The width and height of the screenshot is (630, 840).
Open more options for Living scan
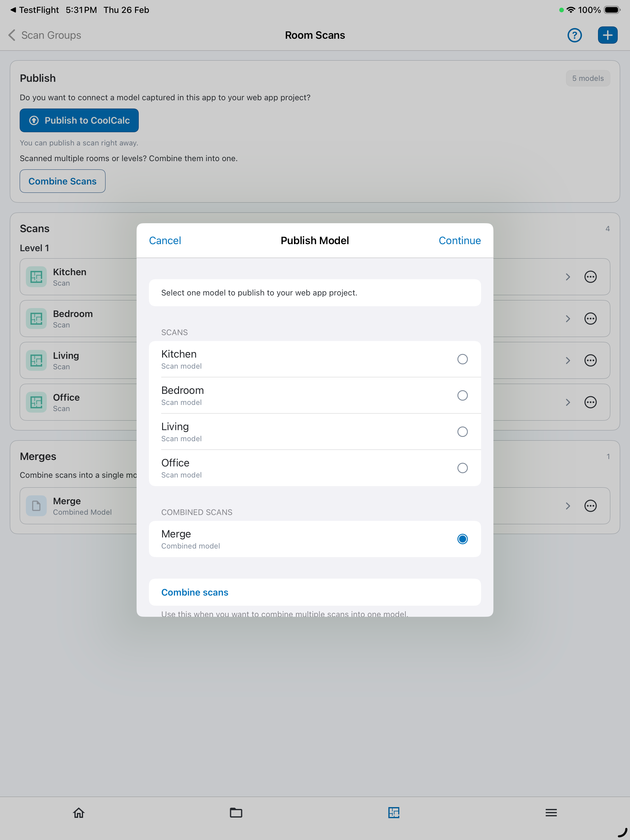591,360
